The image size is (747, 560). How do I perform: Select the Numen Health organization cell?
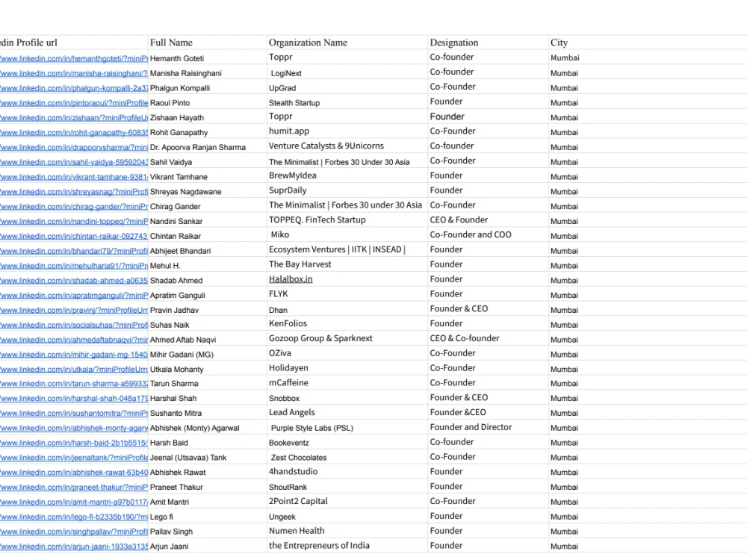coord(347,530)
